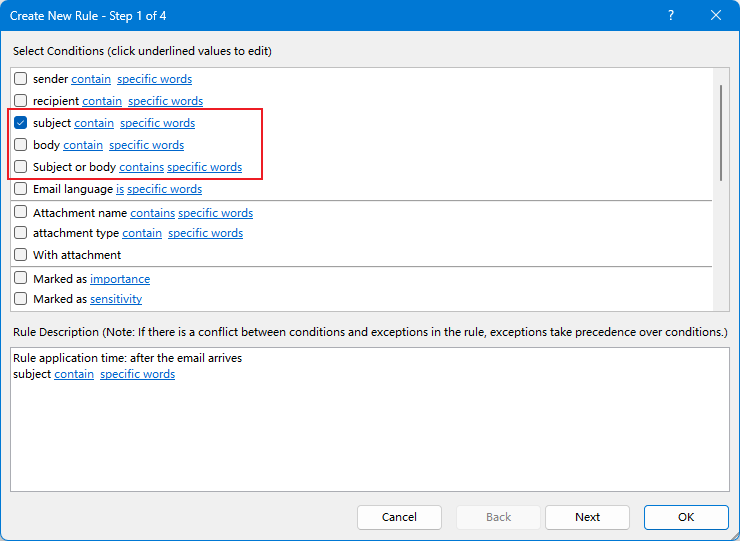Click the Cancel button
740x541 pixels.
pyautogui.click(x=399, y=517)
